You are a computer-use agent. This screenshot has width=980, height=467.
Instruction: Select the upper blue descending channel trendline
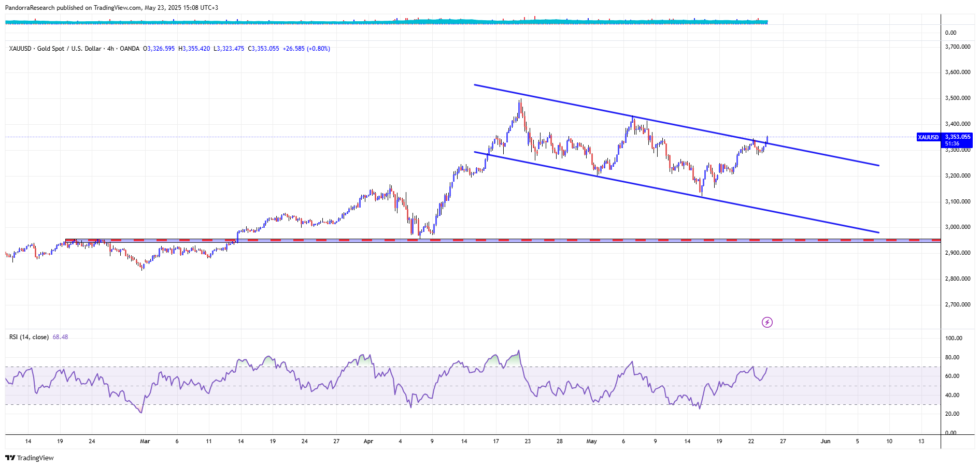pyautogui.click(x=676, y=125)
